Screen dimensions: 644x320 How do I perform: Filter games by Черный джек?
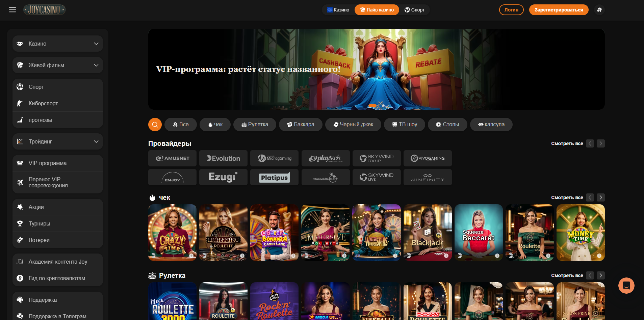(353, 125)
